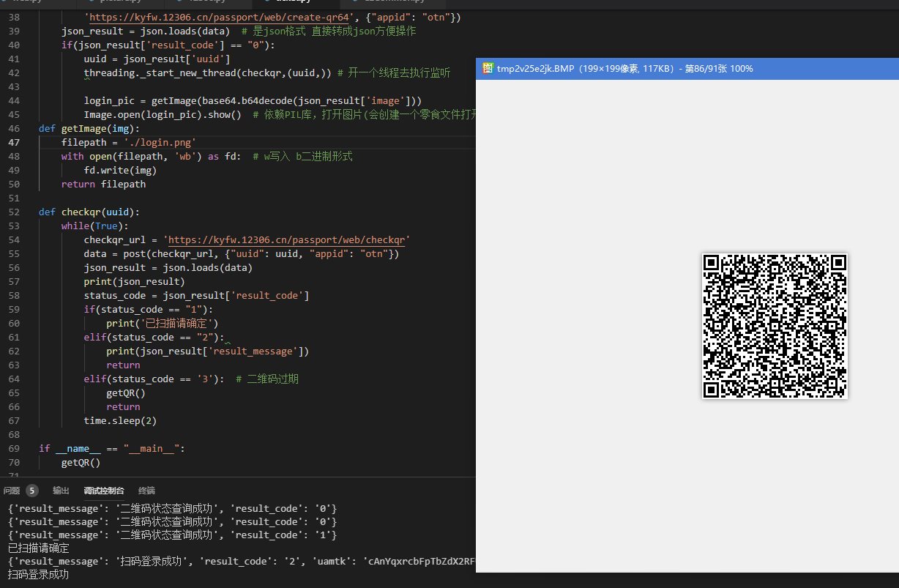
Task: Click the print(json_result['result_message']) line
Action: tap(208, 351)
